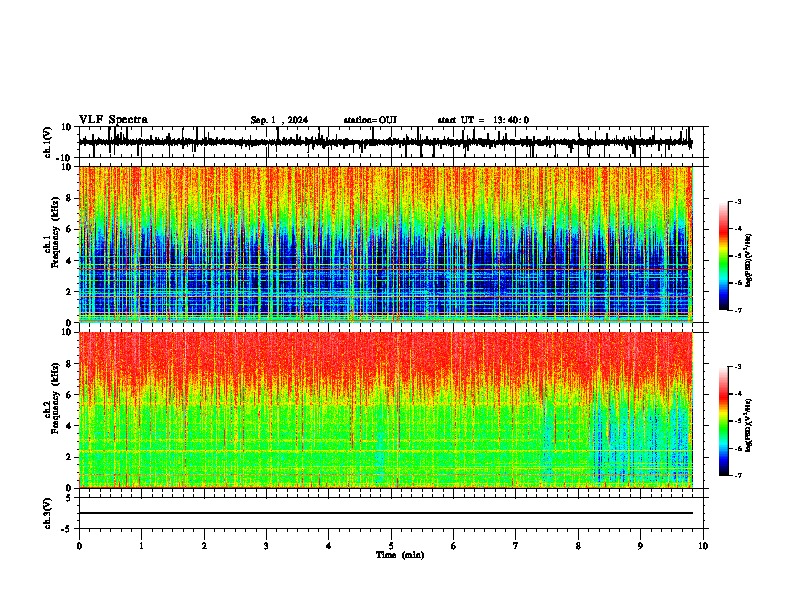The width and height of the screenshot is (792, 612).
Task: Click inside the ch.1 spectrogram panel
Action: click(x=386, y=244)
